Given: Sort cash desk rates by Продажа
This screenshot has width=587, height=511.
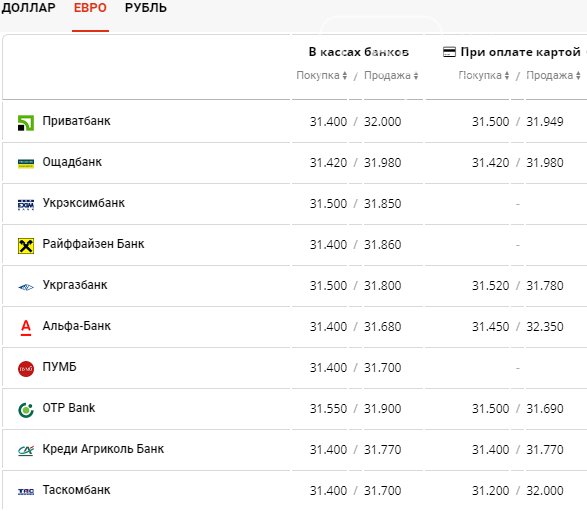Looking at the screenshot, I should [x=391, y=75].
